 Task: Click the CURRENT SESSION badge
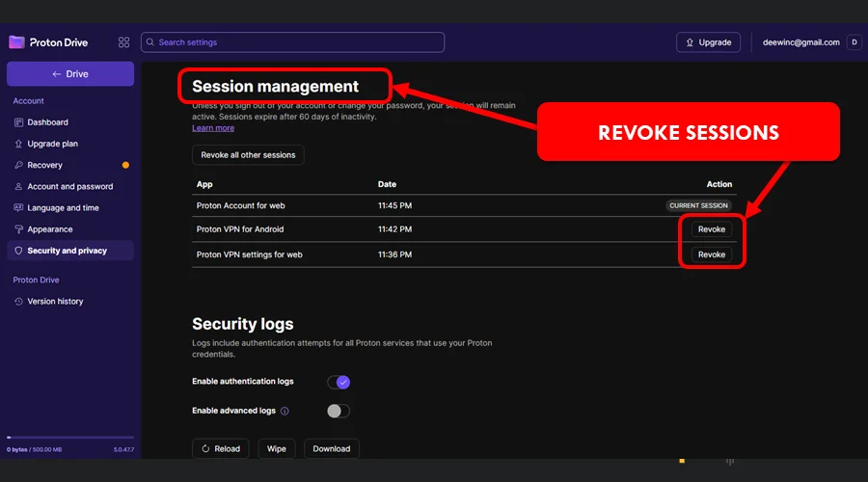click(x=698, y=205)
